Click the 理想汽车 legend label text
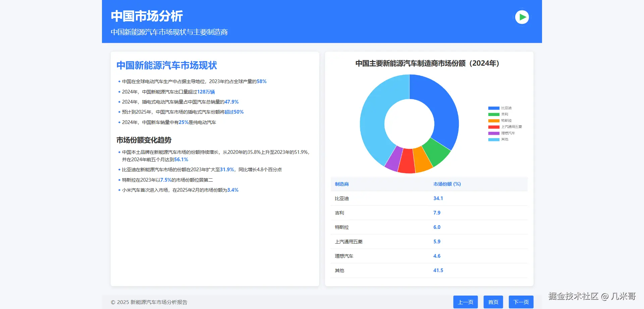Screen dimensions: 644x309 click(508, 133)
